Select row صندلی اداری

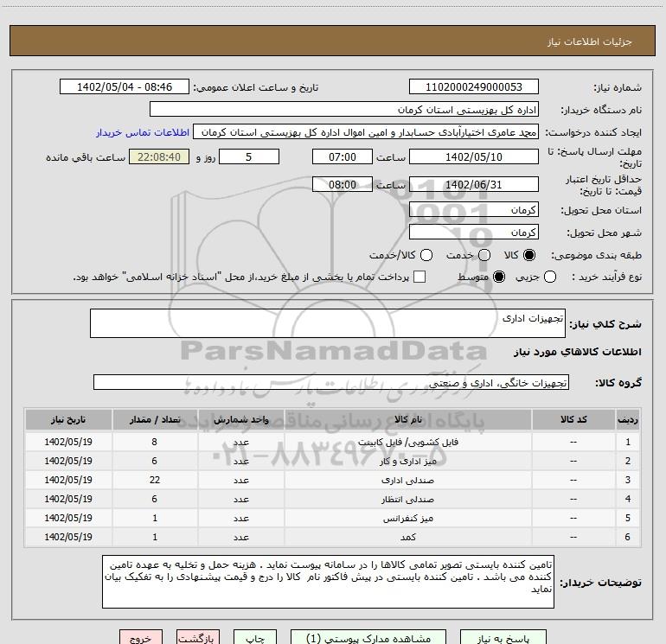pos(333,480)
